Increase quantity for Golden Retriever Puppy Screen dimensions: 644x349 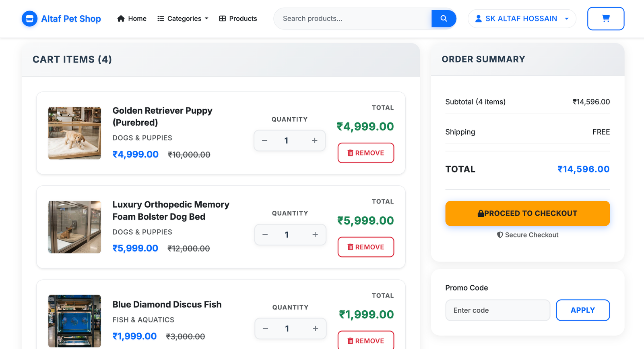(x=315, y=141)
